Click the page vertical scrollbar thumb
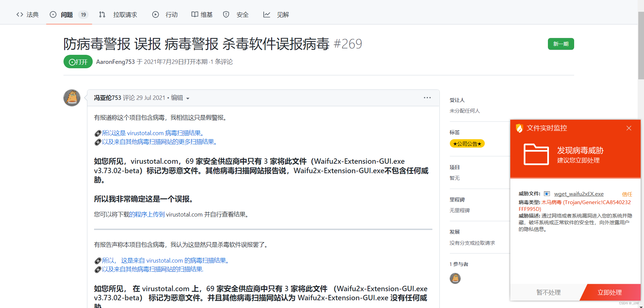This screenshot has height=308, width=644. click(x=641, y=45)
